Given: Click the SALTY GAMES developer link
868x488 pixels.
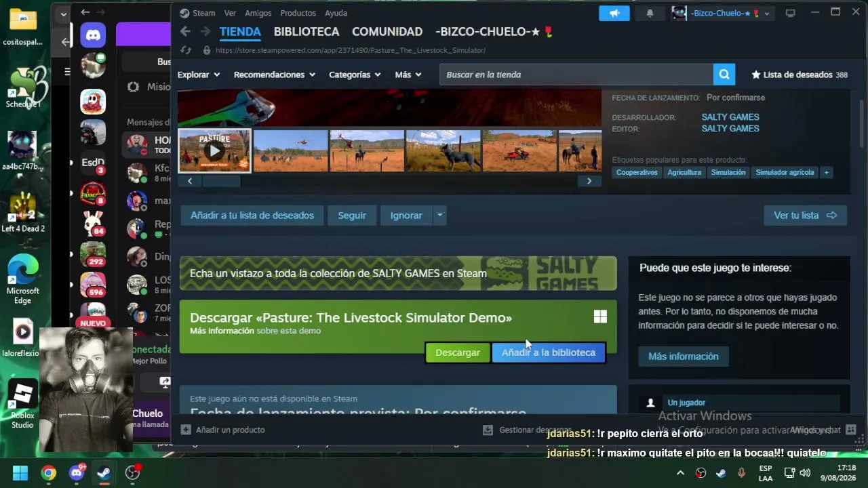Looking at the screenshot, I should (x=730, y=117).
